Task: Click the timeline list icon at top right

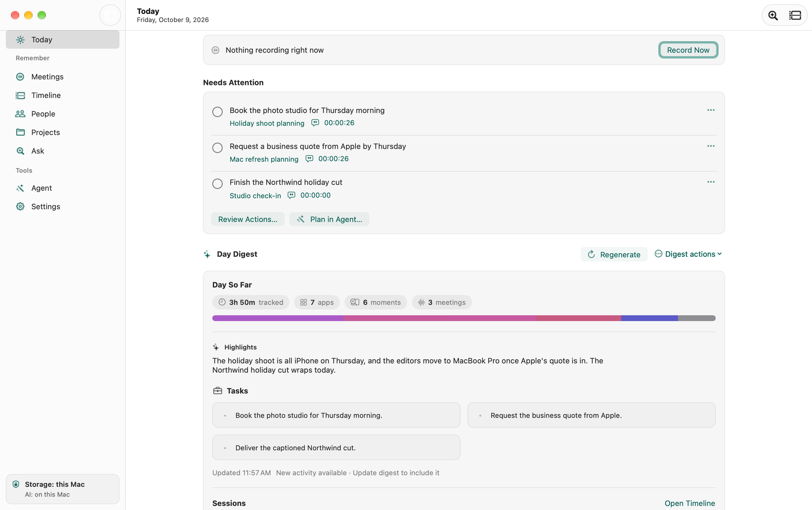Action: pyautogui.click(x=795, y=15)
